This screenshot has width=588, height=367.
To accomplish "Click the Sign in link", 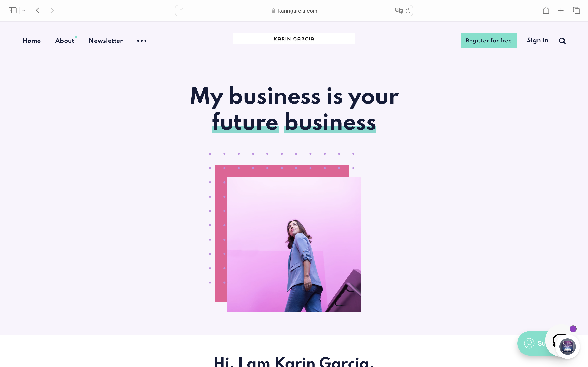I will click(x=537, y=40).
